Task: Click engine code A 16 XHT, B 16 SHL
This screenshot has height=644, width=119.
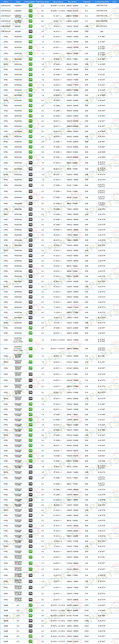Action: tap(102, 340)
